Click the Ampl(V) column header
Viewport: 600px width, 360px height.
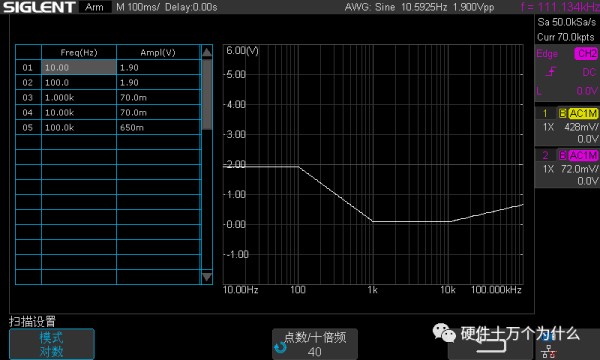pos(158,52)
